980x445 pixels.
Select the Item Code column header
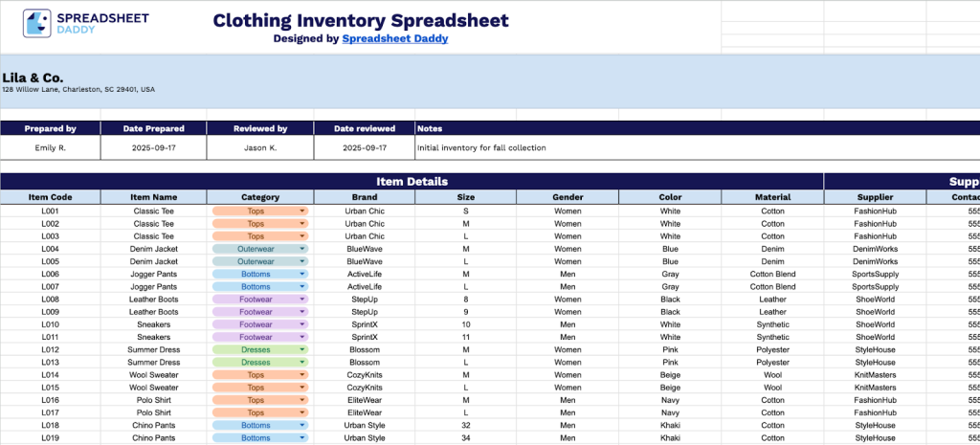click(x=51, y=197)
